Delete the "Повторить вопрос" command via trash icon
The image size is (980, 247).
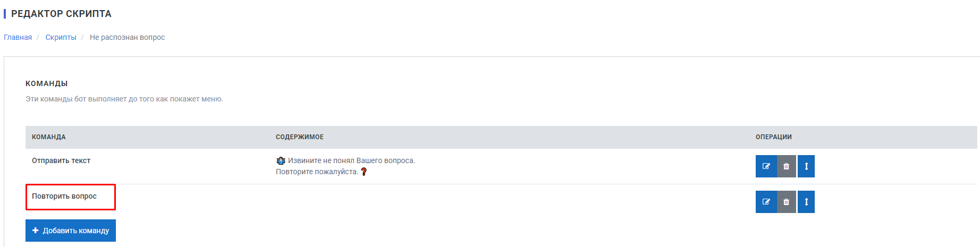point(786,202)
